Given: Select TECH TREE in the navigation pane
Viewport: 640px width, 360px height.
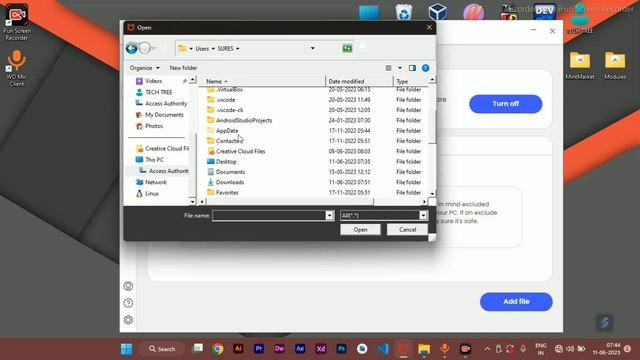Looking at the screenshot, I should 158,92.
